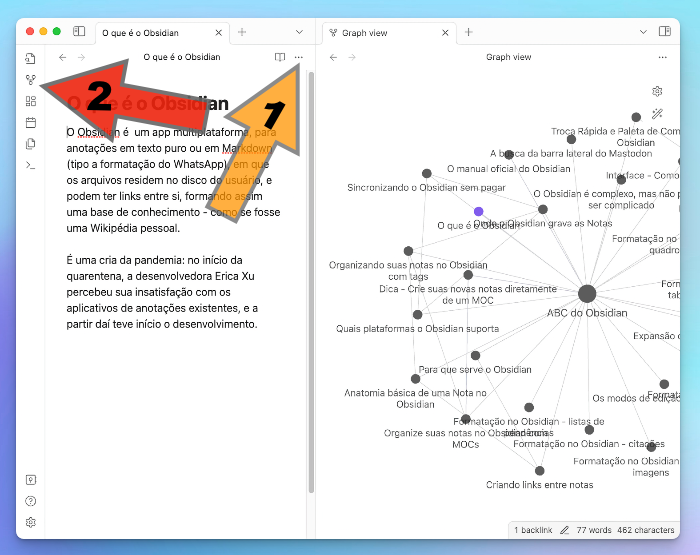The width and height of the screenshot is (700, 555).
Task: Click 'Erica Xu' in the note text
Action: pyautogui.click(x=234, y=276)
